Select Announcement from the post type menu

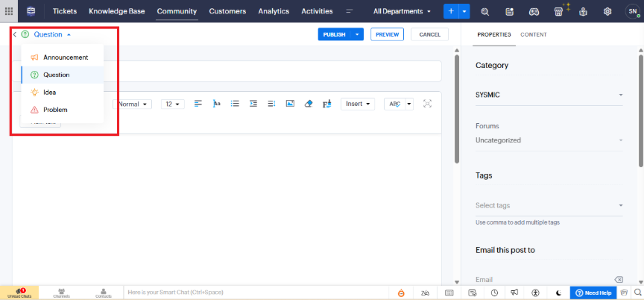point(66,57)
